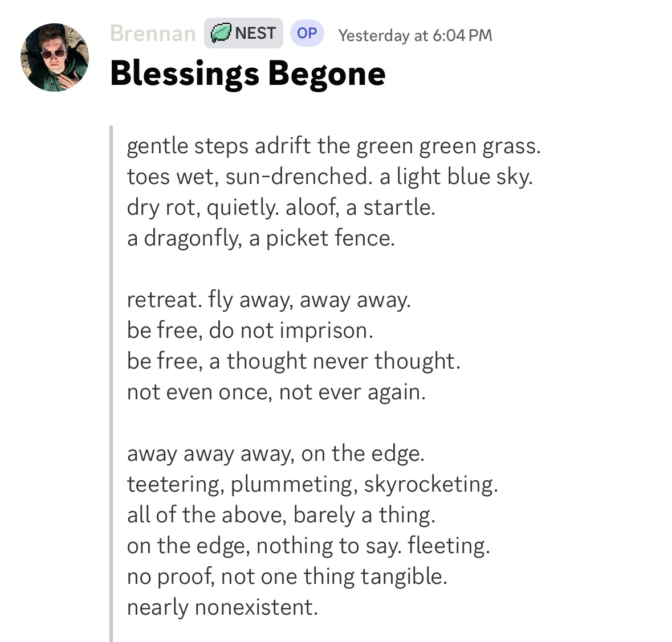The height and width of the screenshot is (642, 672).
Task: Click the line retreat. fly away, away away
Action: pyautogui.click(x=268, y=300)
